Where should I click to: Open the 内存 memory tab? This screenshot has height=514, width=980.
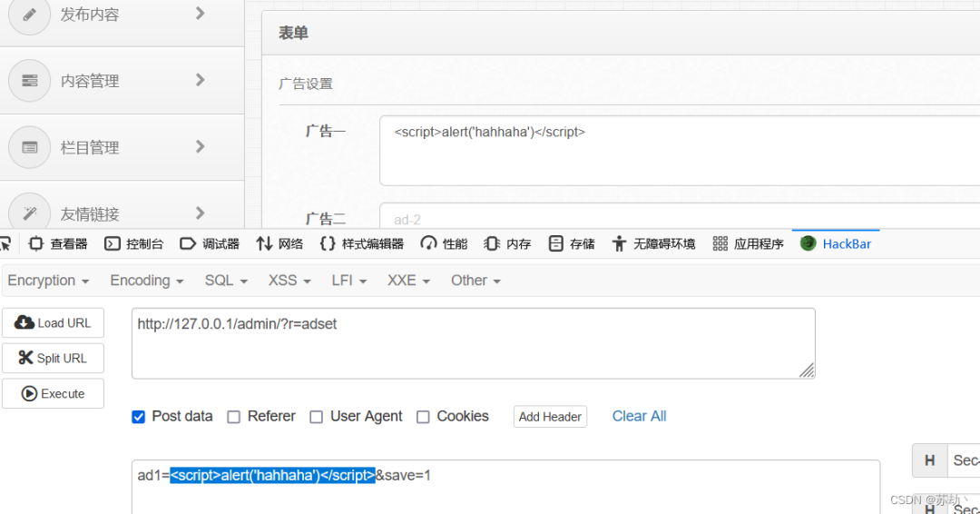click(x=507, y=244)
